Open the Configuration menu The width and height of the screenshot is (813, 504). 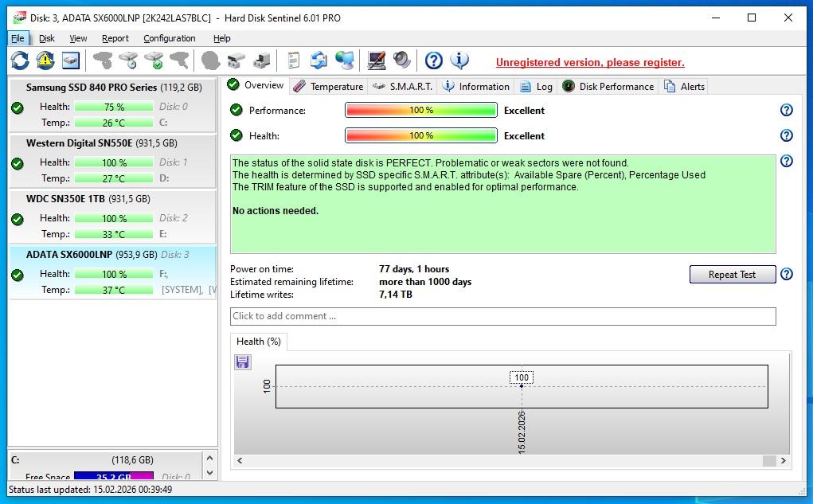click(x=169, y=38)
